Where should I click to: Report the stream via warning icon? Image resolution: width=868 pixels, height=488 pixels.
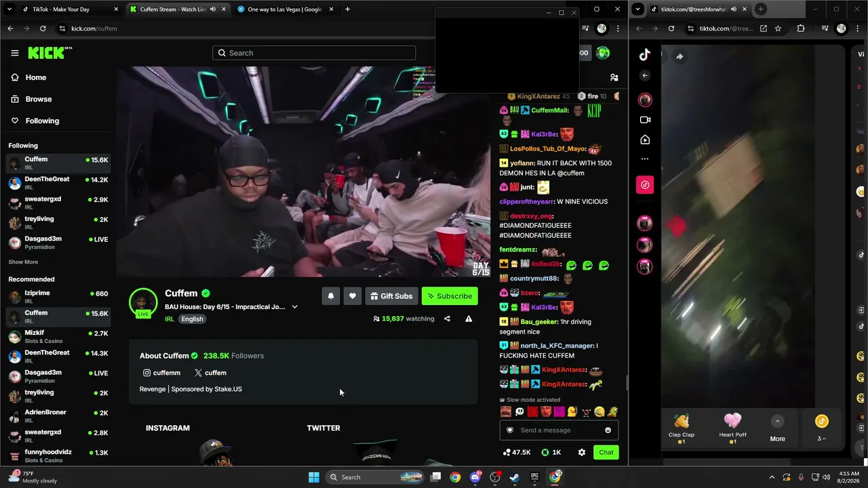pyautogui.click(x=469, y=319)
